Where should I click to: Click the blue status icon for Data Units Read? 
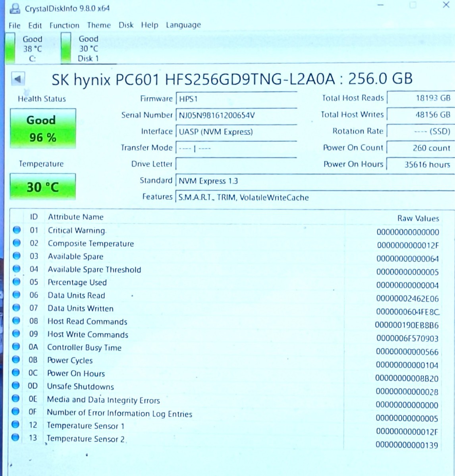pos(16,295)
